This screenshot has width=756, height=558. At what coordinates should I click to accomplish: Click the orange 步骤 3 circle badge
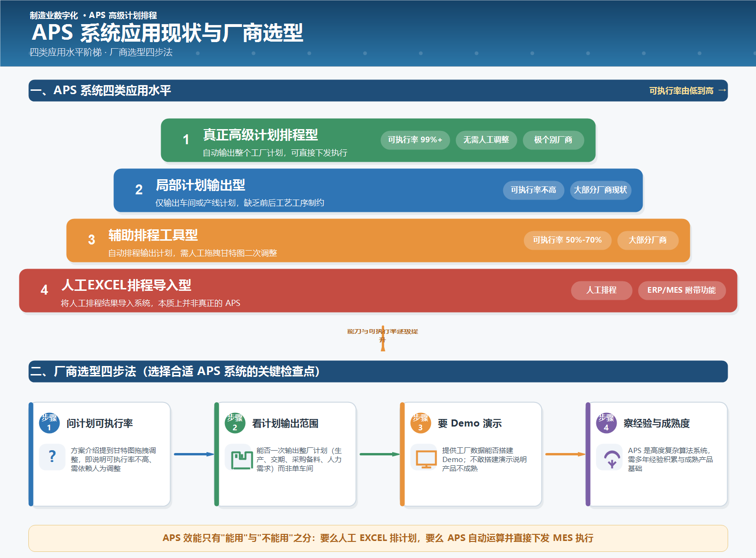tap(421, 423)
